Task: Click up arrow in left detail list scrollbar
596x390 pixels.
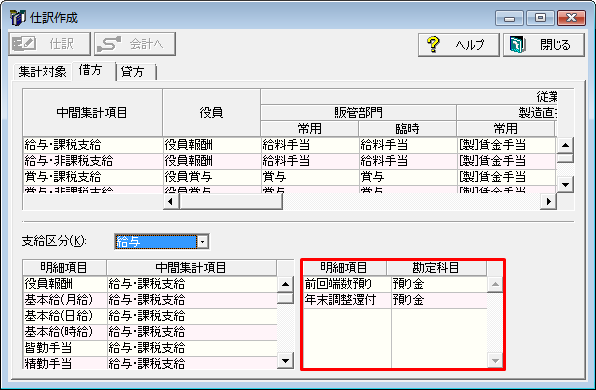Action: point(285,284)
